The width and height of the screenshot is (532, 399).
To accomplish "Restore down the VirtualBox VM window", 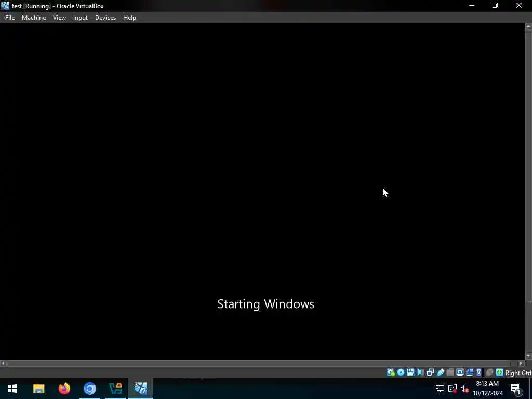I will tap(495, 6).
